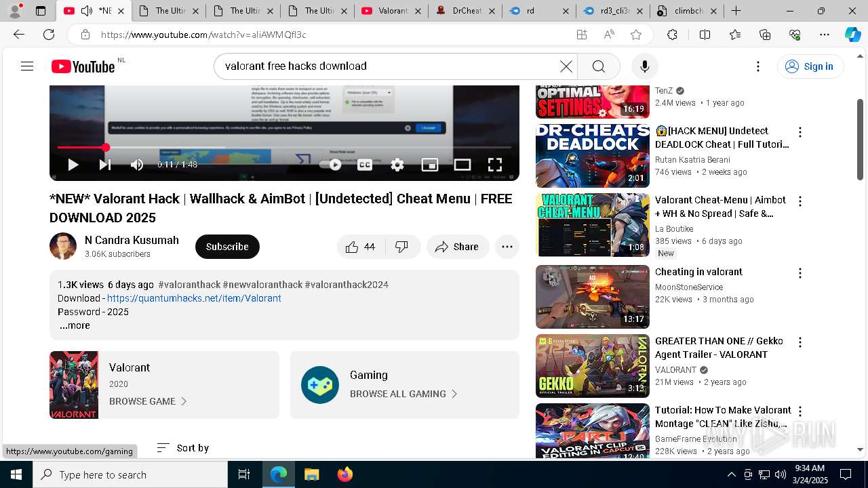Add this page to favorites (star)
This screenshot has height=488, width=868.
point(635,35)
